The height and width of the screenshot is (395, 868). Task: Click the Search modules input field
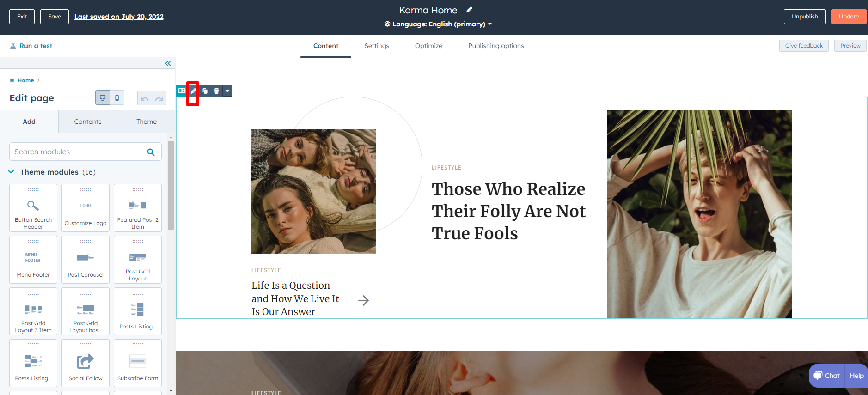[x=79, y=152]
